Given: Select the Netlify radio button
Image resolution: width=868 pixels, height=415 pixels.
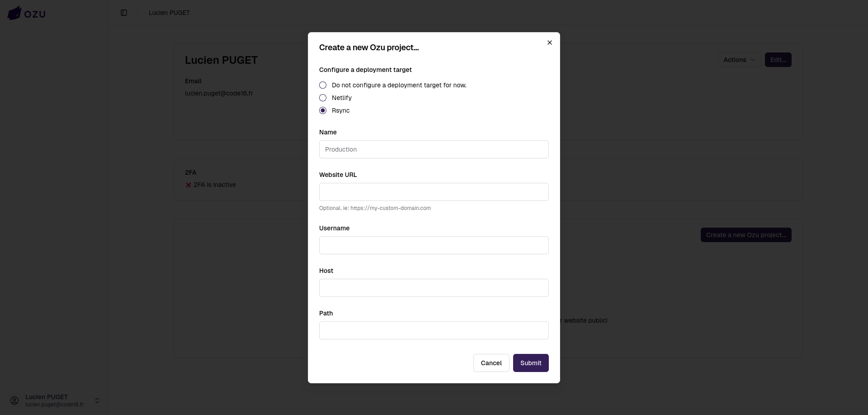Looking at the screenshot, I should point(323,98).
